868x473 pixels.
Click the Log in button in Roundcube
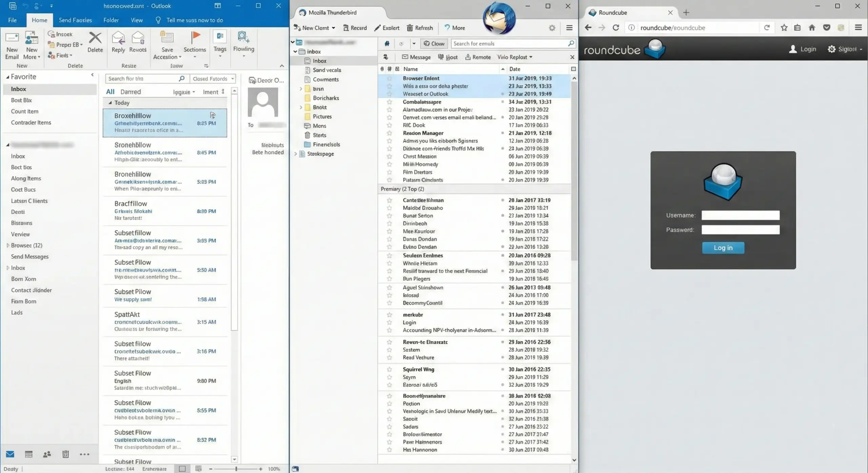[x=723, y=248]
